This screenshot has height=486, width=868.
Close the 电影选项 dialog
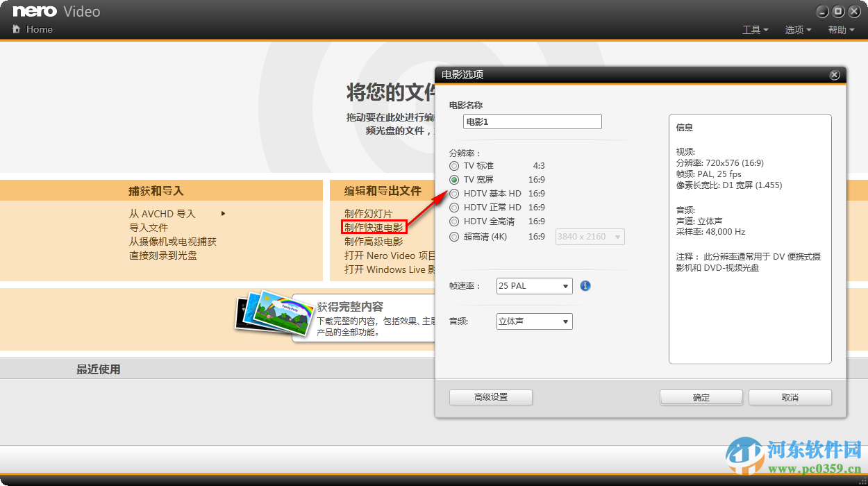click(x=834, y=74)
